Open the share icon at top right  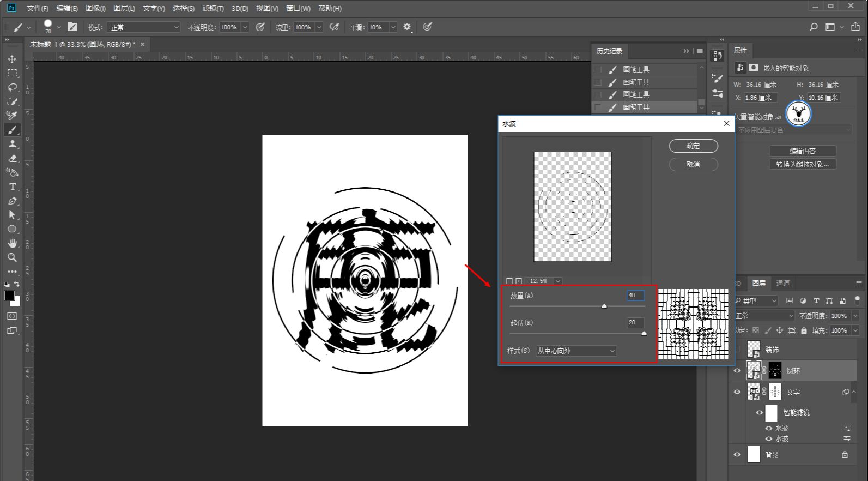click(855, 27)
